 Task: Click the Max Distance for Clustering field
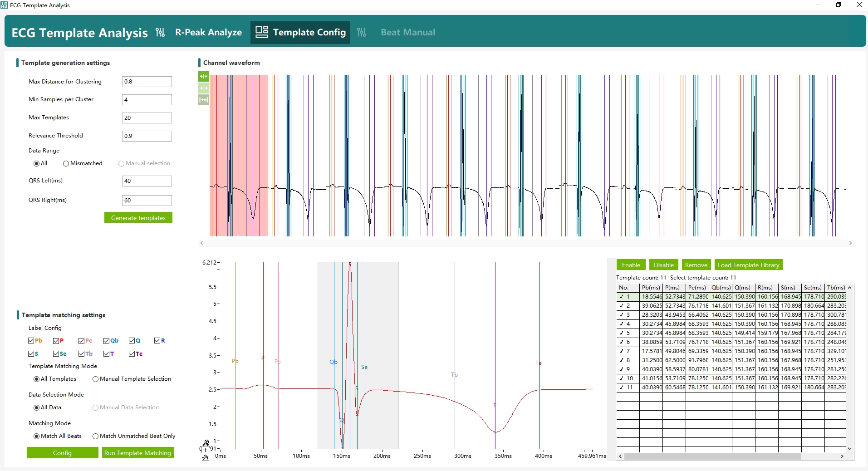pos(147,82)
